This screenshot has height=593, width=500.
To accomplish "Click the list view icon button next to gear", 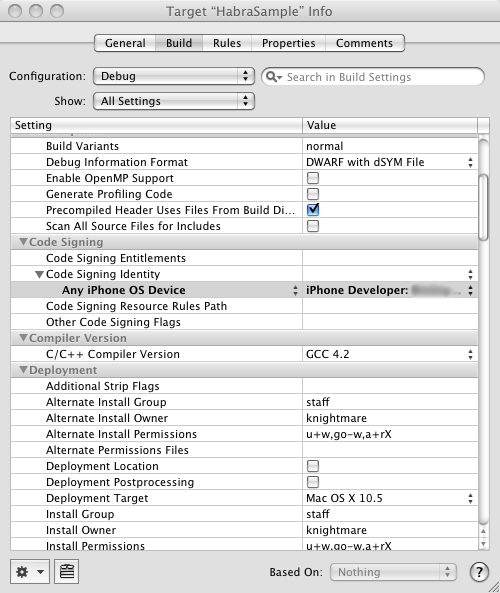I will pyautogui.click(x=67, y=571).
